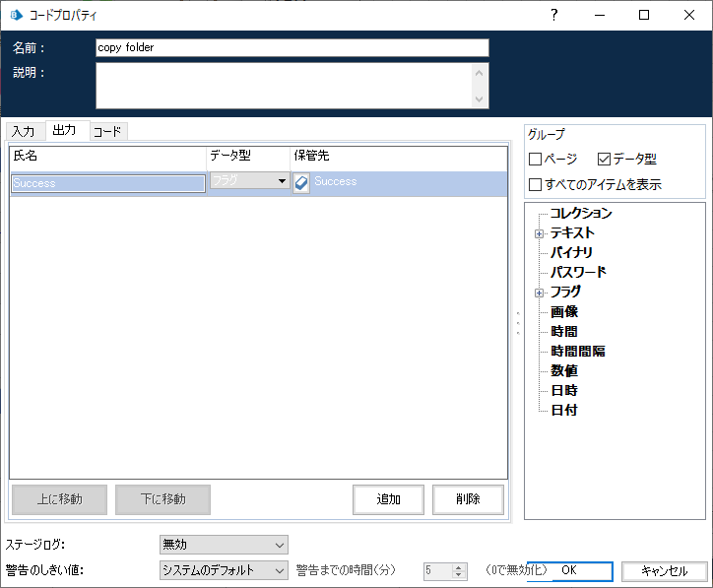Screen dimensions: 713x588
Task: Select パスワード in the data tree
Action: [578, 272]
